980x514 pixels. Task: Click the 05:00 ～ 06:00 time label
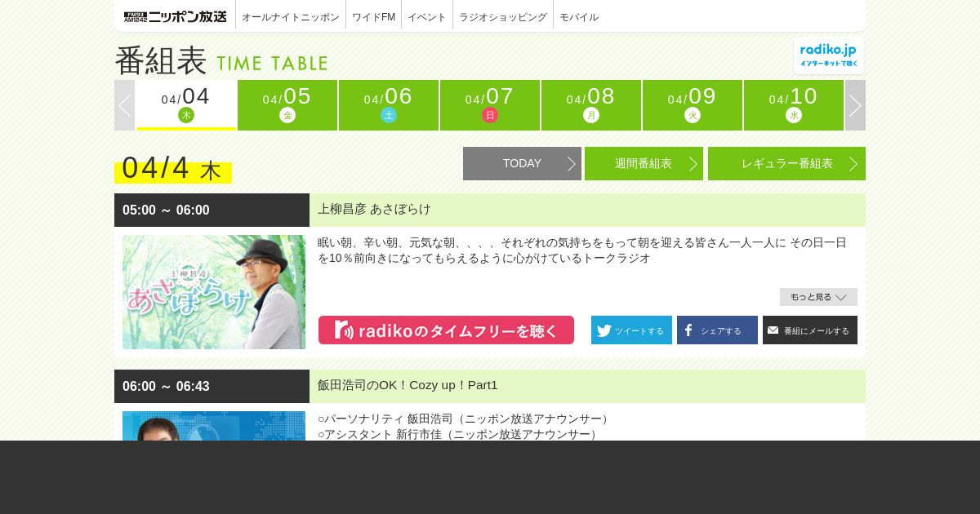166,210
